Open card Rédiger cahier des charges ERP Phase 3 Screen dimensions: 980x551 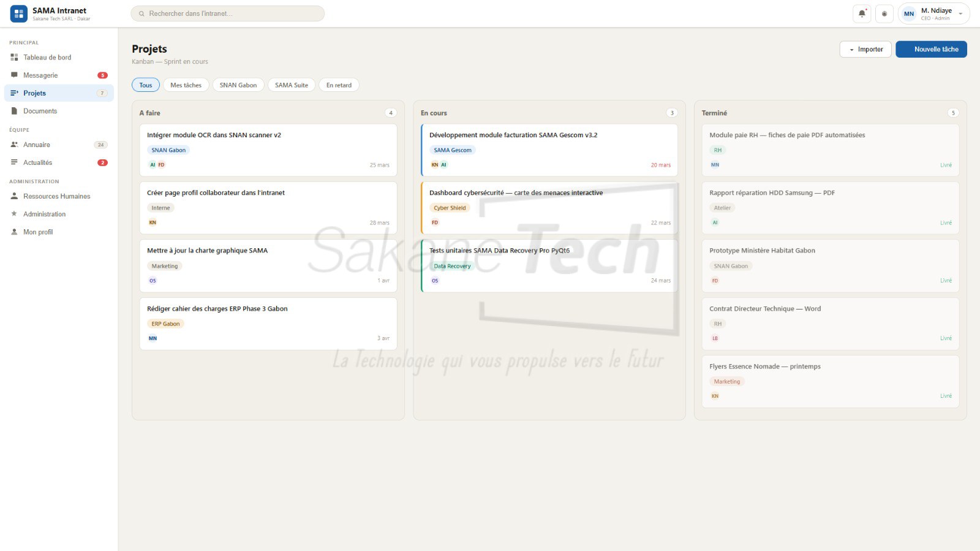pos(268,324)
